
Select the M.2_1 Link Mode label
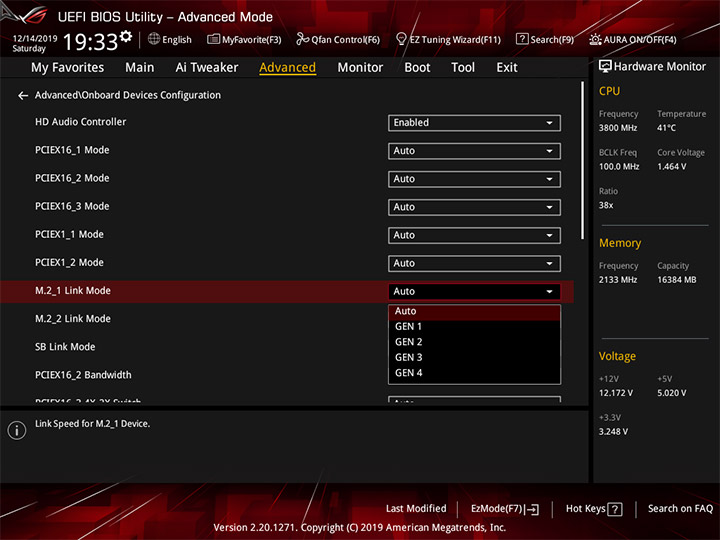[x=73, y=291]
